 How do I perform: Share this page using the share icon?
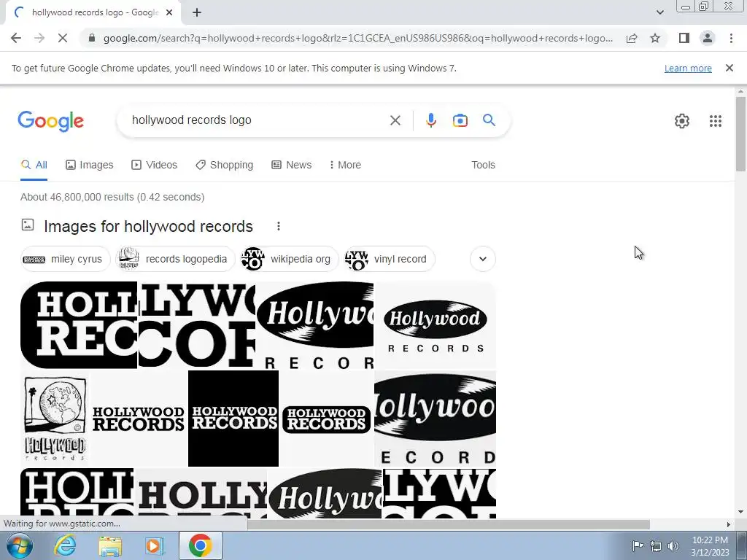(x=632, y=38)
